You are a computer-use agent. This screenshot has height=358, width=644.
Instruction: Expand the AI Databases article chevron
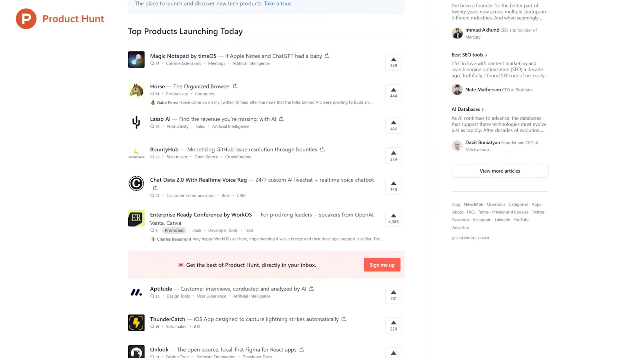click(x=482, y=109)
